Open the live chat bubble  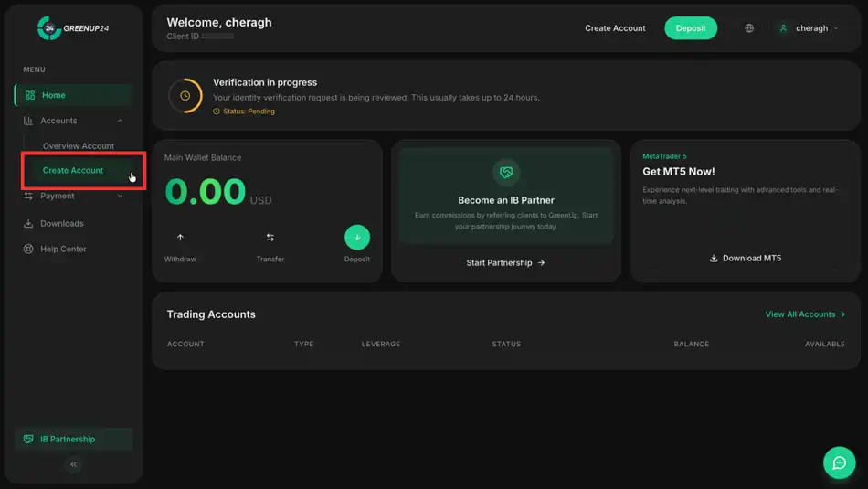[839, 463]
